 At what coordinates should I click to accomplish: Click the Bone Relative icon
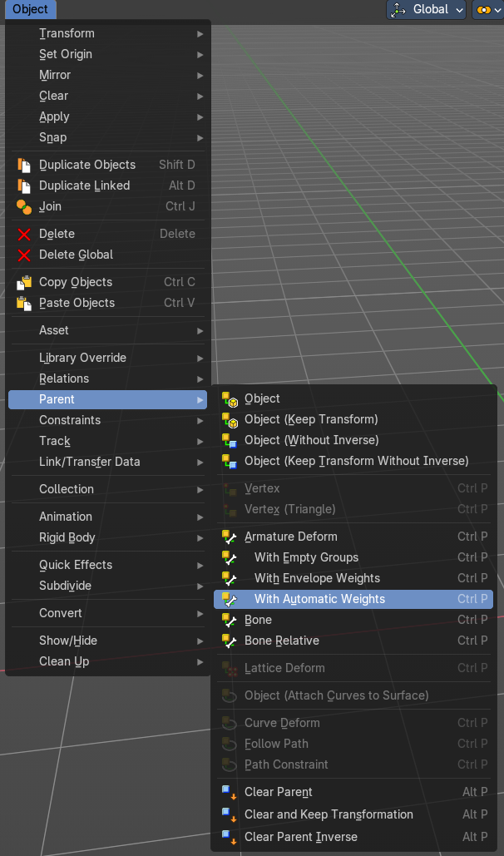click(x=230, y=641)
